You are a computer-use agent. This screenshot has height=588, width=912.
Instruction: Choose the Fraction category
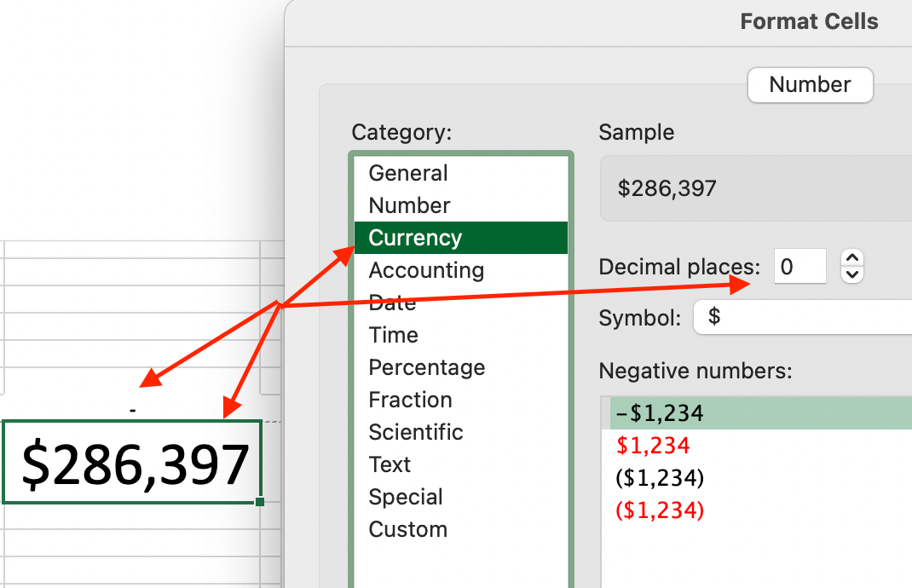[x=410, y=400]
